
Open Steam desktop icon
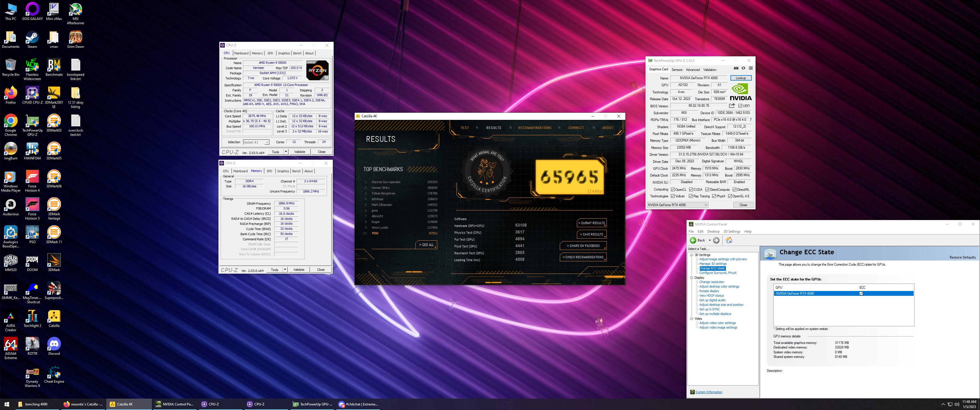tap(32, 40)
